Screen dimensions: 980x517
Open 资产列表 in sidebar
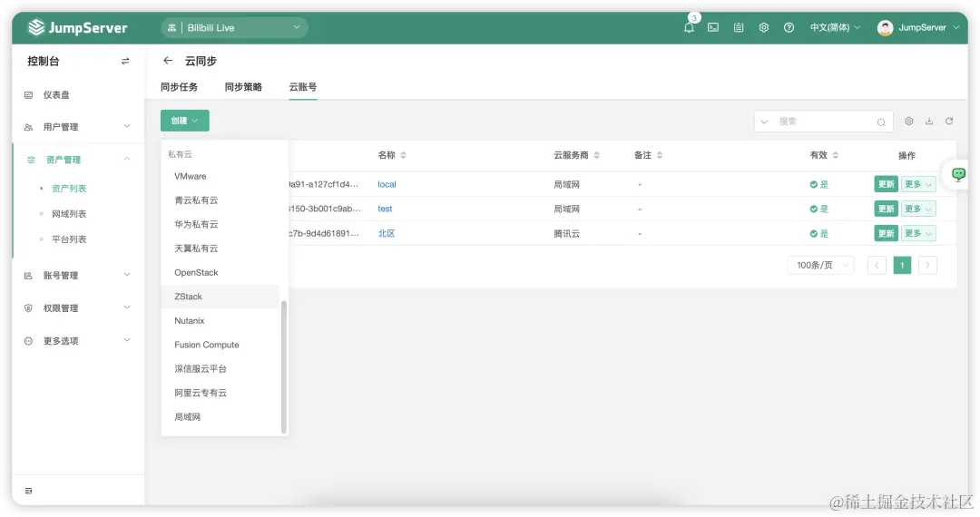click(x=69, y=189)
